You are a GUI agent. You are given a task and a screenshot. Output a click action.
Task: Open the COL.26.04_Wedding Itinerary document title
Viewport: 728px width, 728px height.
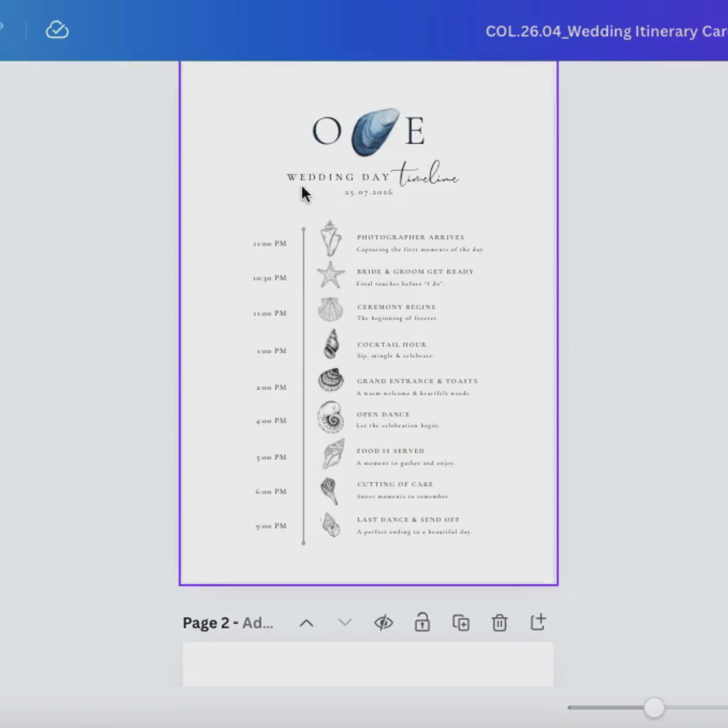606,31
